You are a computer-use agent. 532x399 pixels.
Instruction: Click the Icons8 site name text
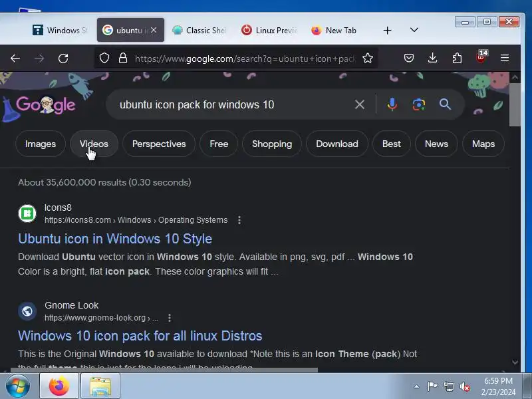pyautogui.click(x=58, y=207)
